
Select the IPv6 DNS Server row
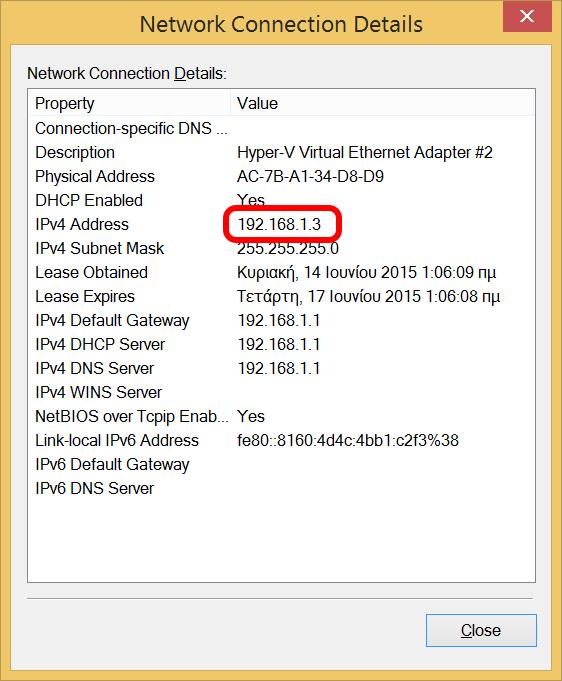281,488
